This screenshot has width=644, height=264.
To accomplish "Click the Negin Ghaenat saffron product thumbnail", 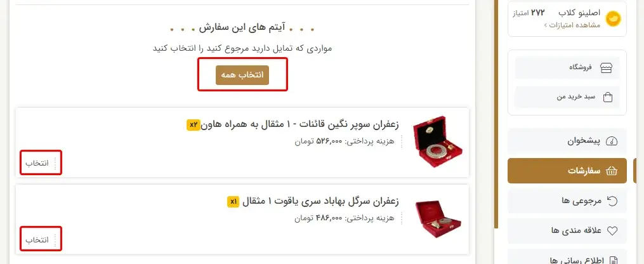I will coord(437,142).
